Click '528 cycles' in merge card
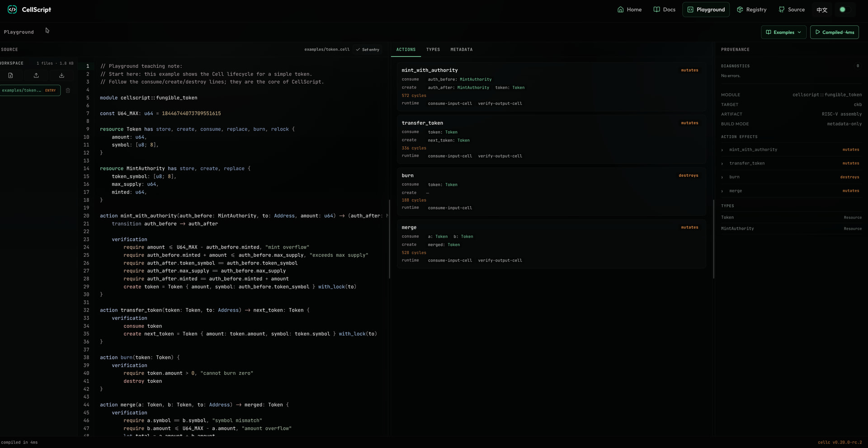Screen dimensions: 868x448 pos(414,253)
